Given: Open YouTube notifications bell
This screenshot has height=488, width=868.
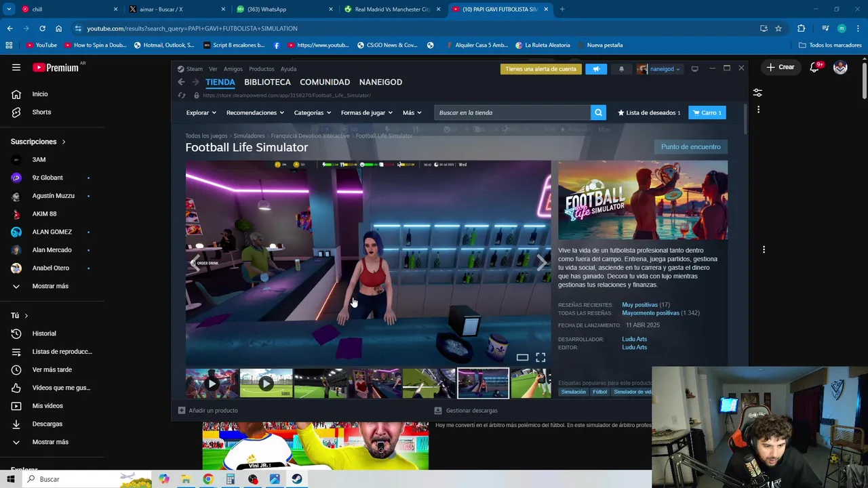Looking at the screenshot, I should tap(814, 67).
